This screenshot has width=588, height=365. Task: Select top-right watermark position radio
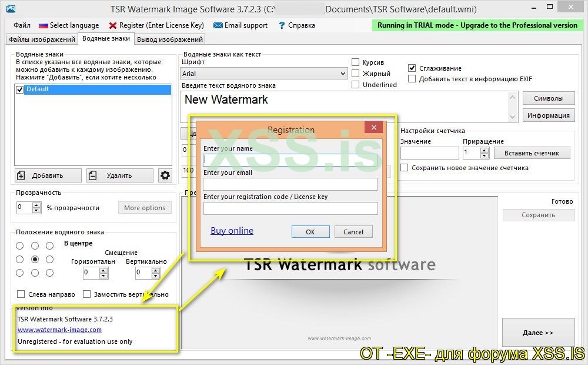[x=49, y=245]
